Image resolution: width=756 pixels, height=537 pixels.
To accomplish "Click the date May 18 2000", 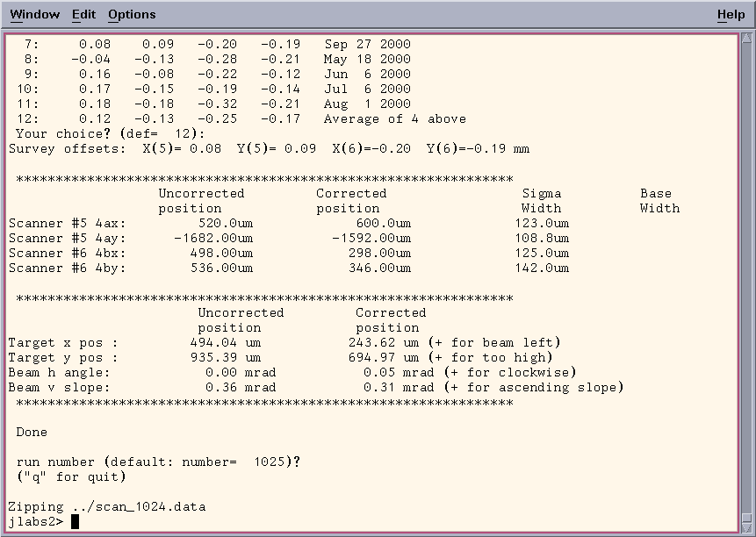I will tap(367, 60).
